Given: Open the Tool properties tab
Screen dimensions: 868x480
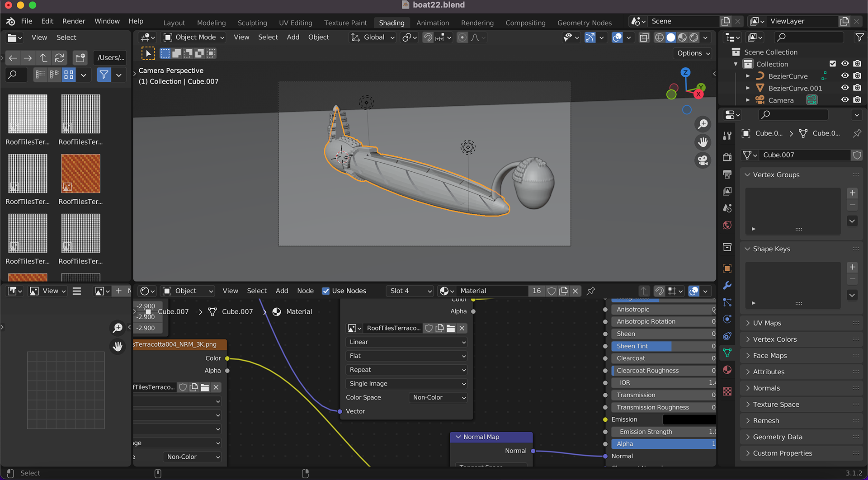Looking at the screenshot, I should tap(727, 135).
